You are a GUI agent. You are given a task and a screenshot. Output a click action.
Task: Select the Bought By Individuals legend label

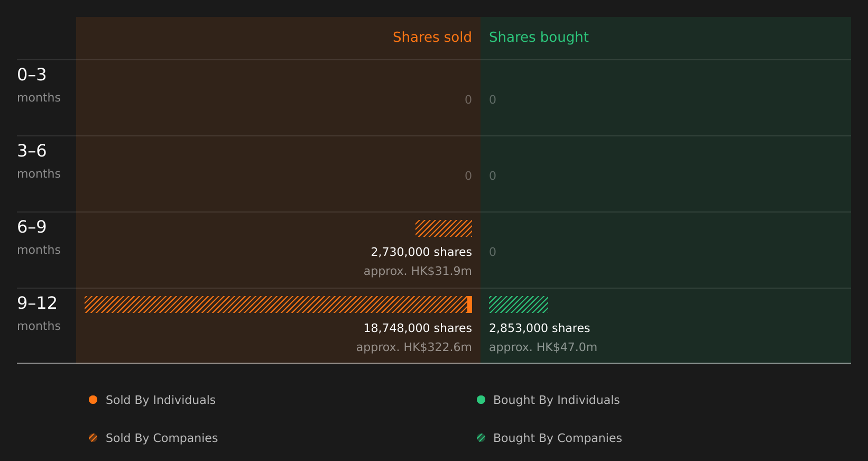click(x=556, y=400)
